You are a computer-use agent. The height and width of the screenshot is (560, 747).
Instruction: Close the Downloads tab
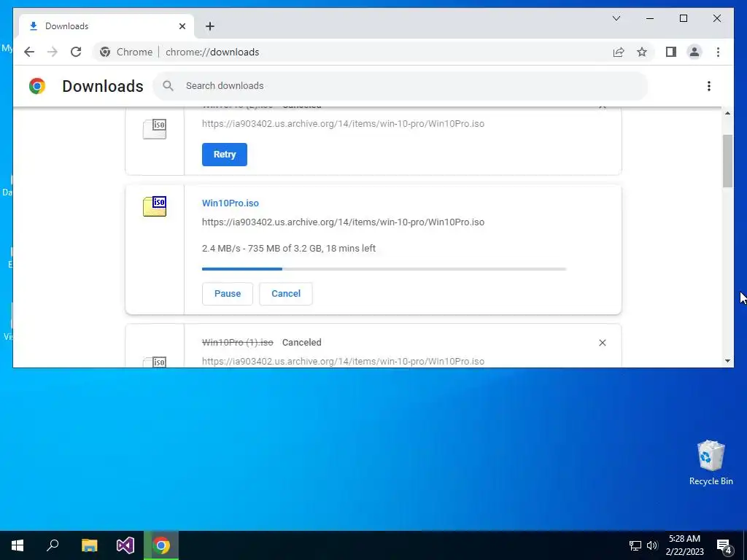pos(182,26)
